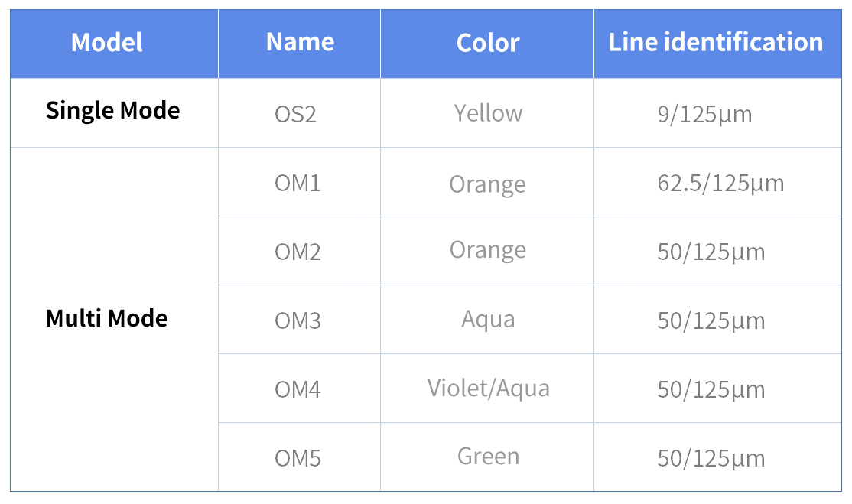Click the 62.5/125µm cell
The image size is (852, 504).
[718, 182]
